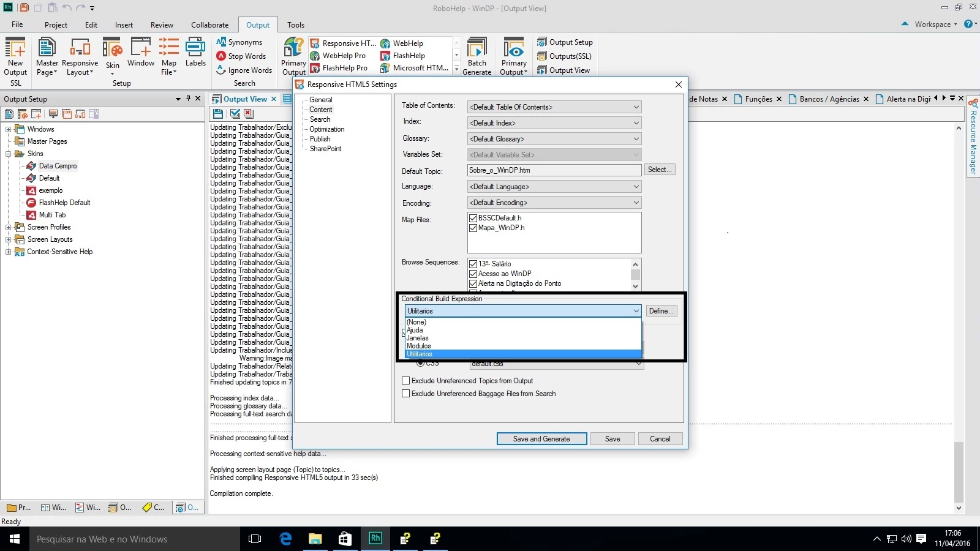980x551 pixels.
Task: Select the Publish settings category
Action: 320,139
